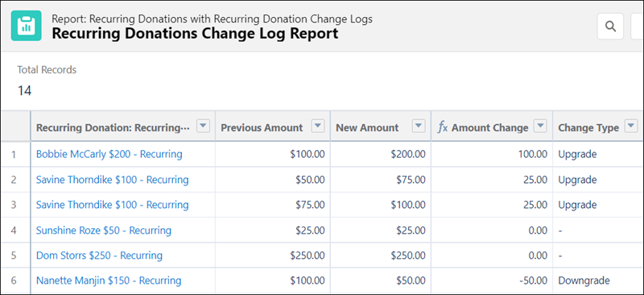The image size is (644, 295).
Task: Select New Amount $25.00 in Sunshine Roze row
Action: [x=381, y=231]
